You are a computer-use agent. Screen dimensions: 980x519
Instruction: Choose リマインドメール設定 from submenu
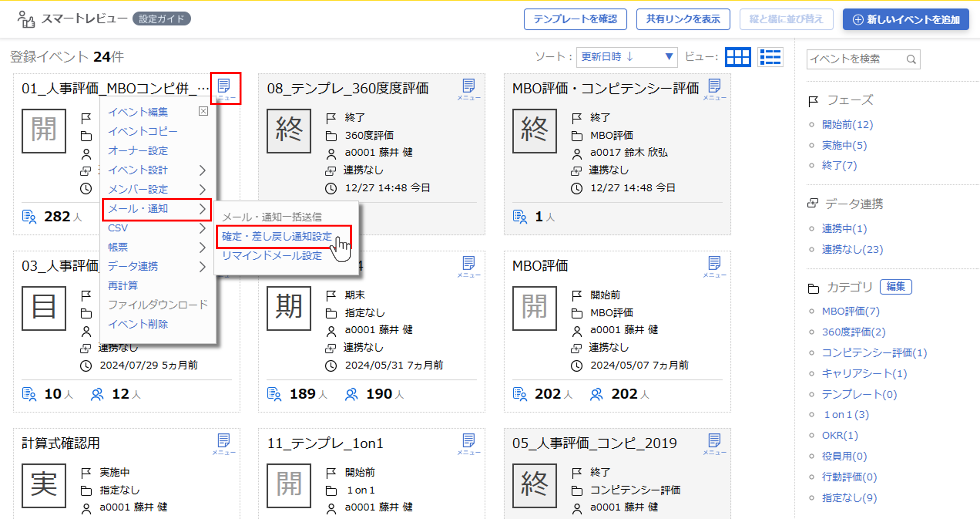click(272, 255)
